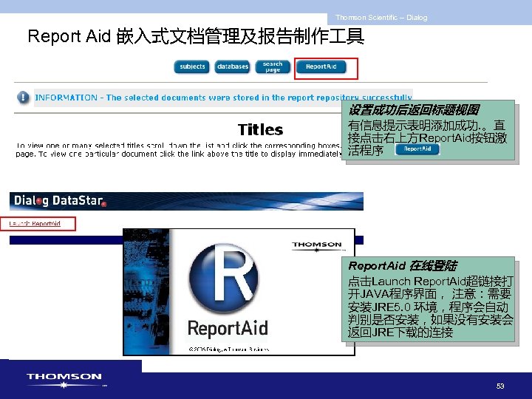Open ReportAid from top navigation bar
This screenshot has height=399, width=532.
click(321, 66)
